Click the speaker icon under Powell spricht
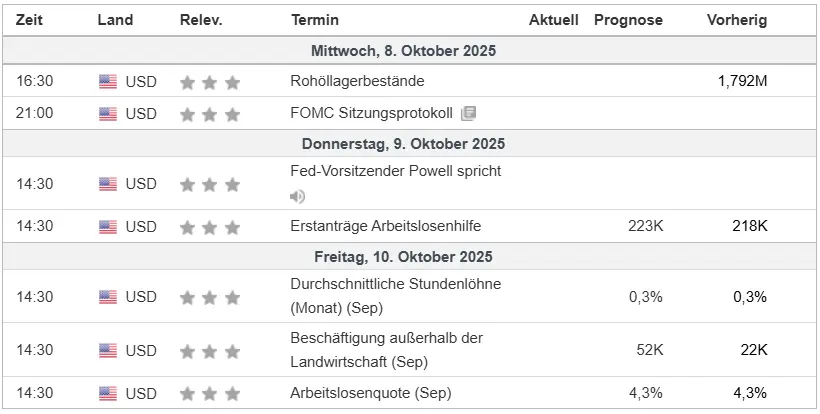 click(x=298, y=196)
